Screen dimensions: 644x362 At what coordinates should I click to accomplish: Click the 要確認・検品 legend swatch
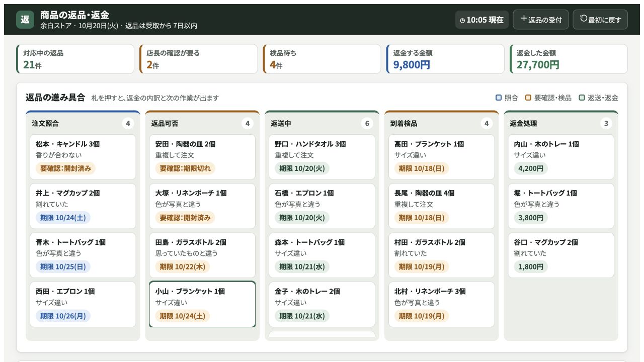coord(528,98)
